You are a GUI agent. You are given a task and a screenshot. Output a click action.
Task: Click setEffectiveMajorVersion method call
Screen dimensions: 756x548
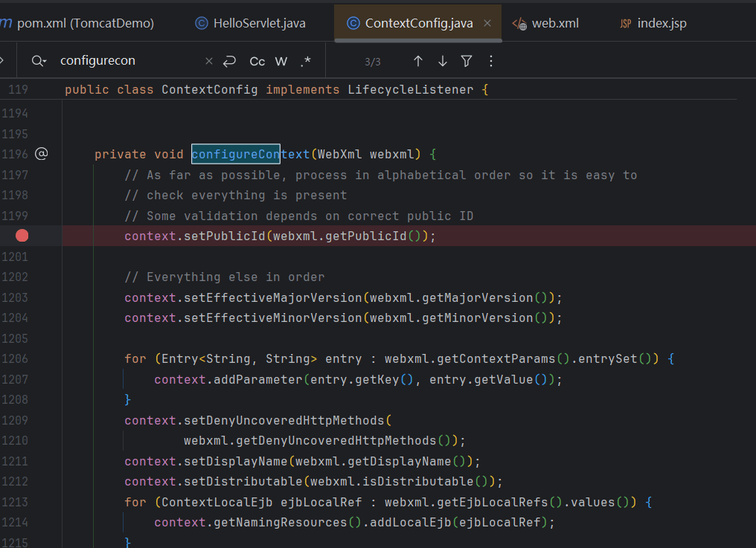(273, 298)
